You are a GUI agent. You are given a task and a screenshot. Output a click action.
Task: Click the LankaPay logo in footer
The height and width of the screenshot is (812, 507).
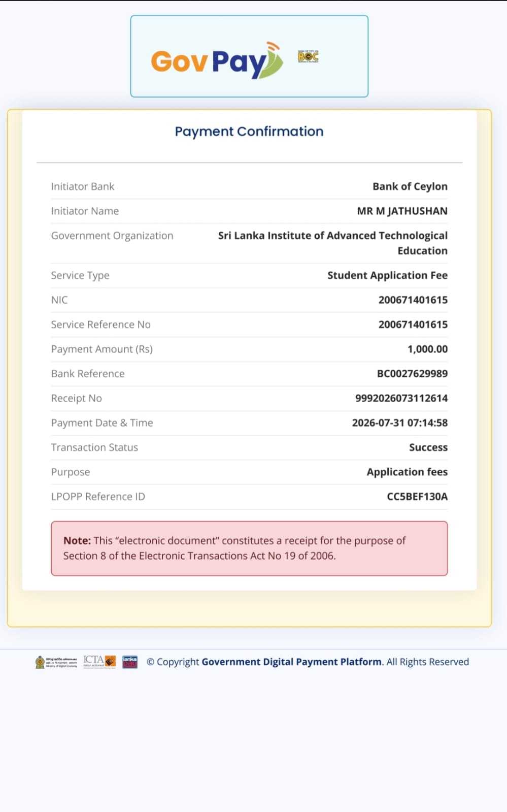[130, 662]
